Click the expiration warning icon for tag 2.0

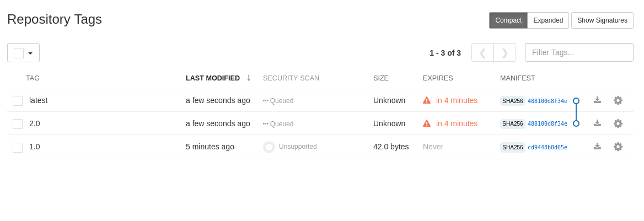[427, 123]
